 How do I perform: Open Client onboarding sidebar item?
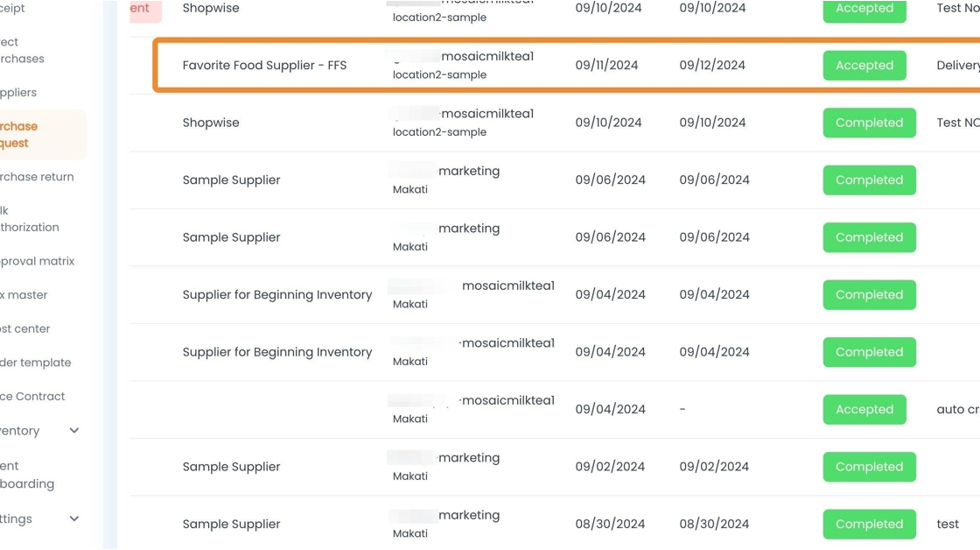pyautogui.click(x=27, y=475)
